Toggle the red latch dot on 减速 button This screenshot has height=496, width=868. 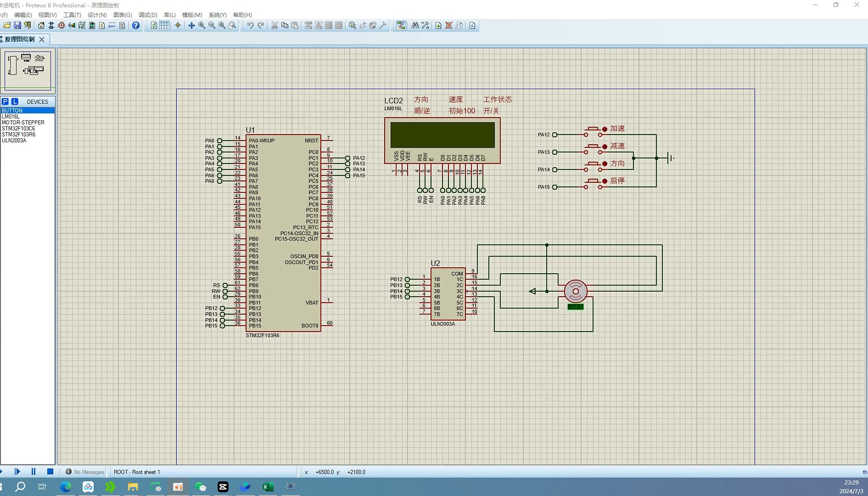pos(605,147)
